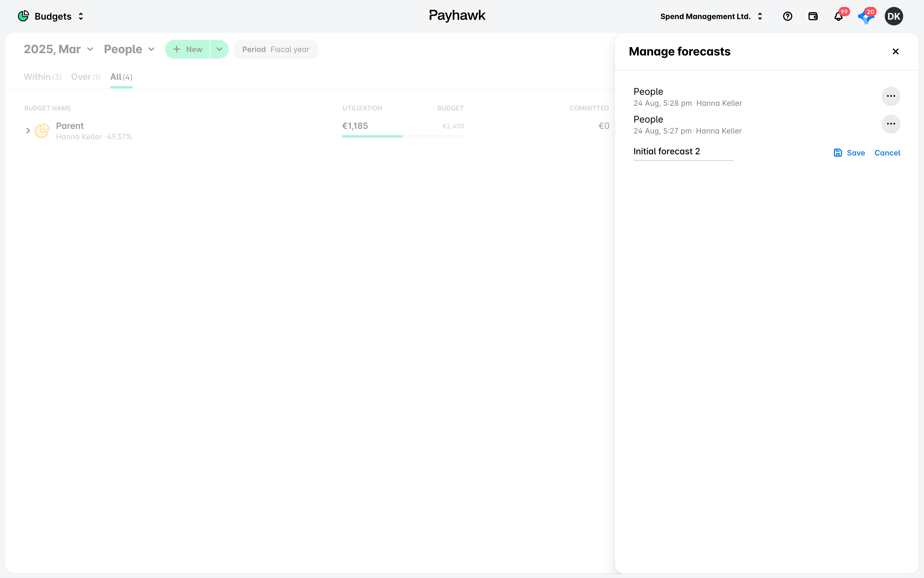Click the New budget button
The image size is (924, 578).
click(x=187, y=49)
